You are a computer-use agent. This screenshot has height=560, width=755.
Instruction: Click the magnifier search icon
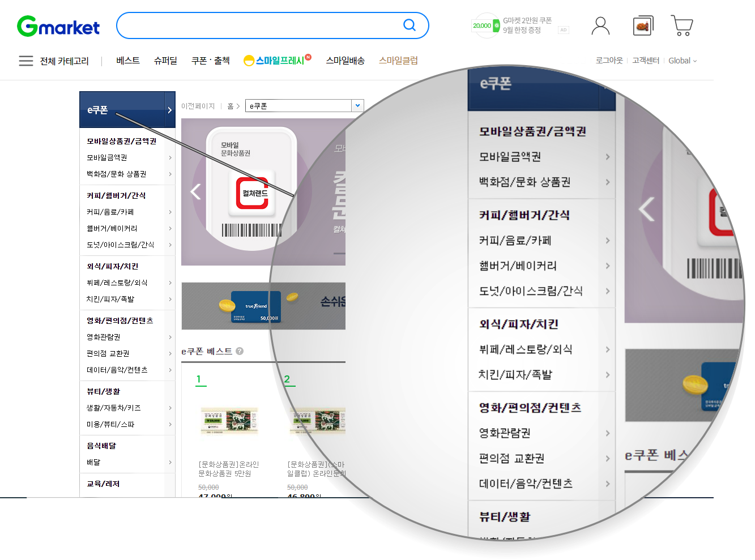coord(410,25)
